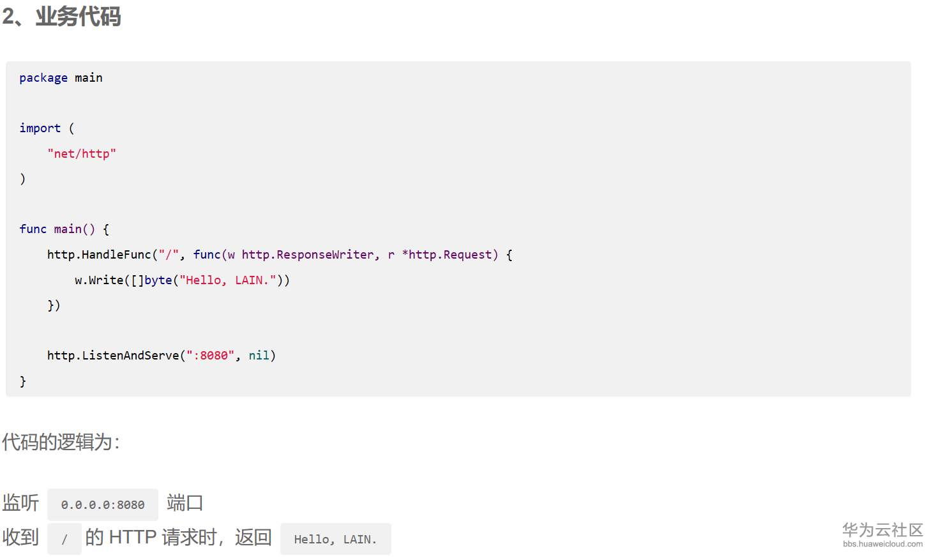Screen dimensions: 936x560
Task: Click the bottom "Hello, LAIN." inline code box
Action: (x=335, y=539)
